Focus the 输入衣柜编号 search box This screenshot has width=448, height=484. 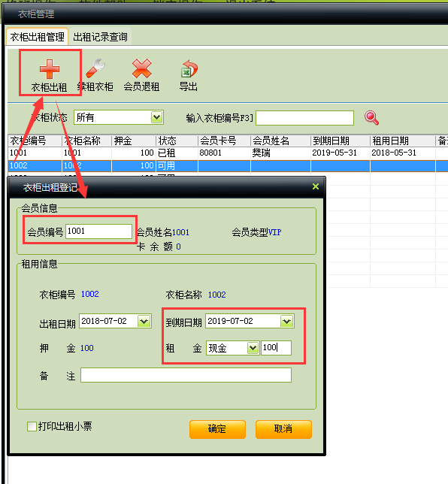(304, 118)
